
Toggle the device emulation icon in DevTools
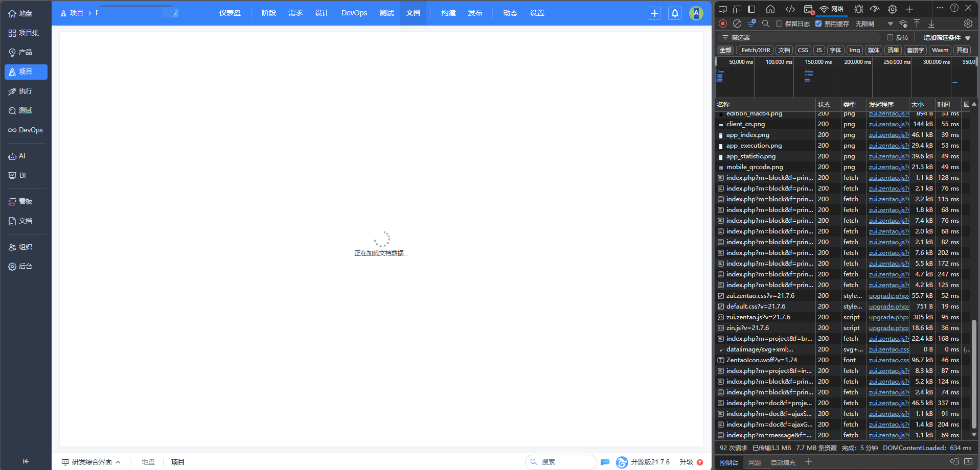pos(738,9)
